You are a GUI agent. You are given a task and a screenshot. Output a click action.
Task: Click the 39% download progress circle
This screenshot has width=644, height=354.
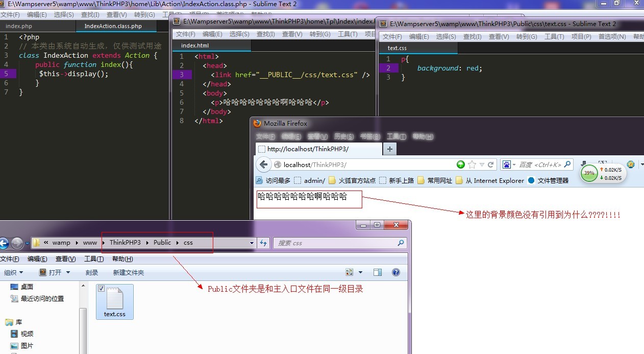pyautogui.click(x=588, y=174)
